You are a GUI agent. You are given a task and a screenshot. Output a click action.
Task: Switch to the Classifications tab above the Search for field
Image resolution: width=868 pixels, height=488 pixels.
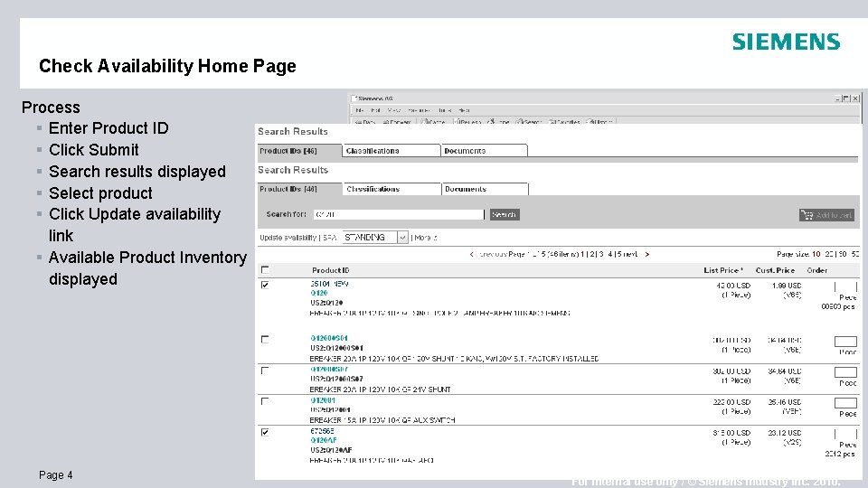click(x=392, y=189)
